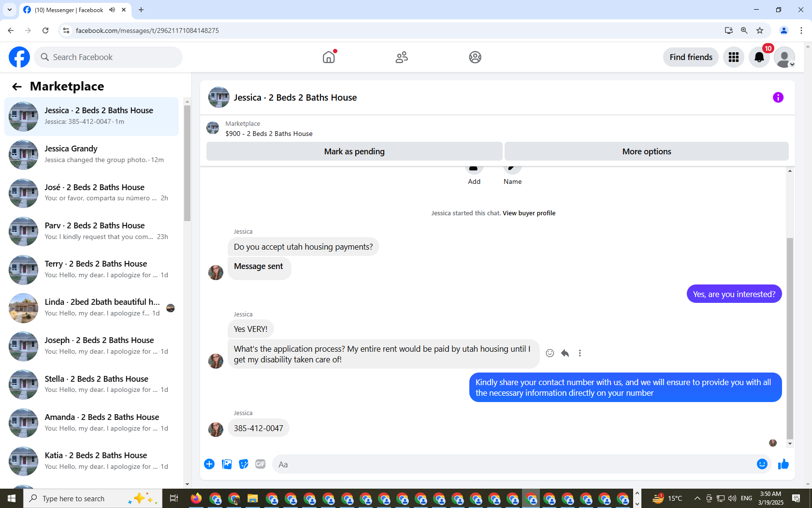The image size is (812, 508).
Task: Bookmark this page with the star icon
Action: [760, 30]
